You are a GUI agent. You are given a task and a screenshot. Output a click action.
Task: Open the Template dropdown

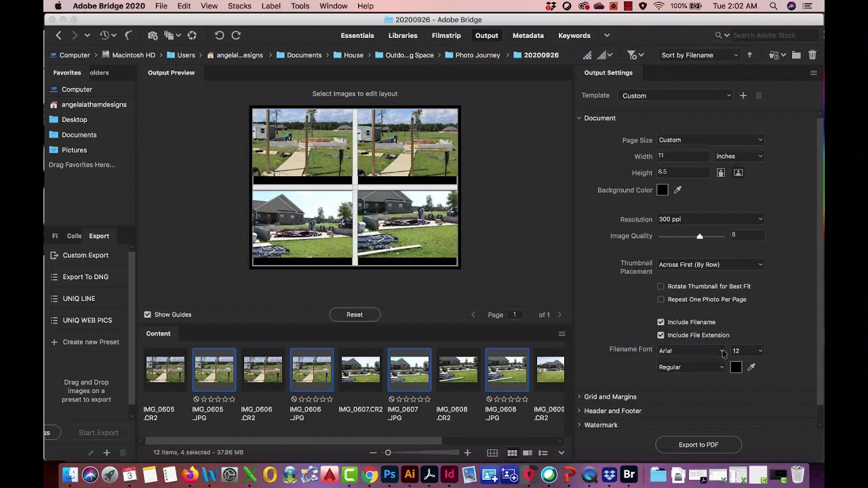[x=676, y=96]
